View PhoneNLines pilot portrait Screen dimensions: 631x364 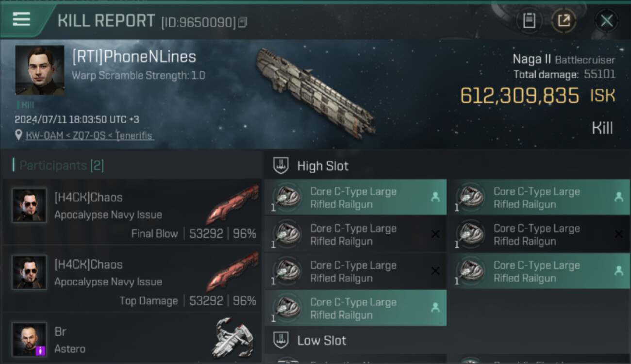tap(40, 70)
